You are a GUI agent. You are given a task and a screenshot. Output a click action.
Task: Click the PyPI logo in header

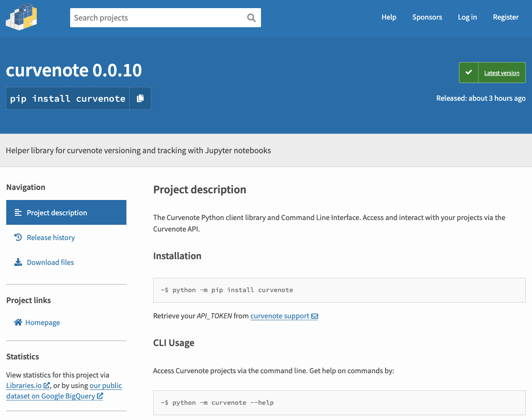click(x=21, y=17)
